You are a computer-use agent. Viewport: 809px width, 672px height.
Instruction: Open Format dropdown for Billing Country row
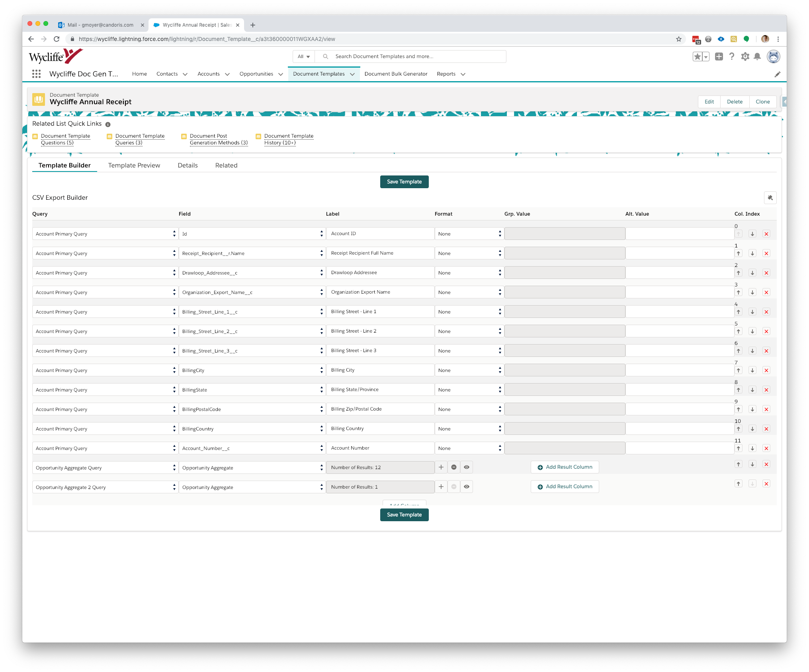click(x=469, y=429)
